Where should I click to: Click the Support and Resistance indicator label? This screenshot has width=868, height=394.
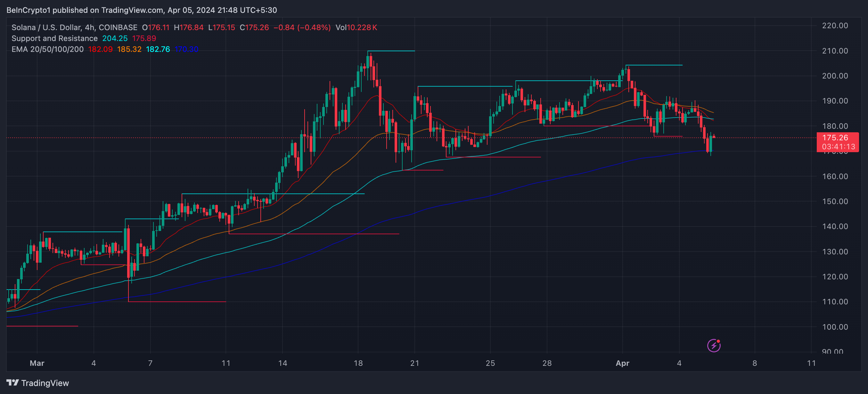pyautogui.click(x=54, y=38)
